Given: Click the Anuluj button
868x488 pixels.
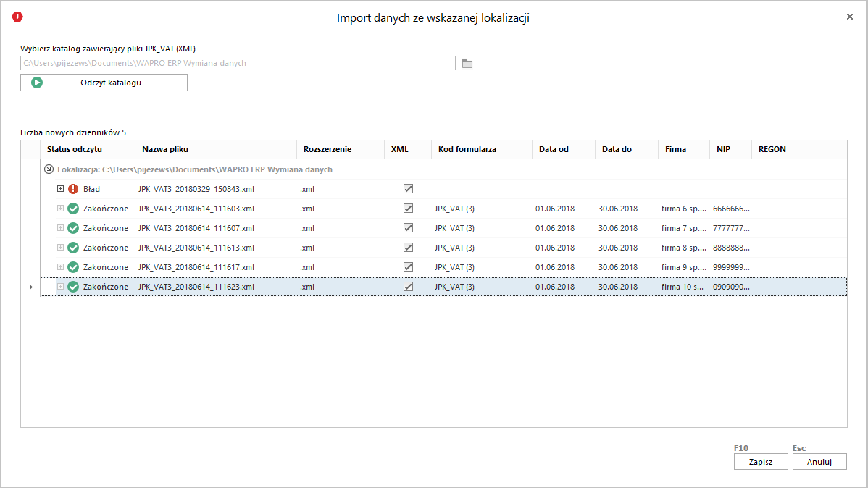Looking at the screenshot, I should point(819,462).
